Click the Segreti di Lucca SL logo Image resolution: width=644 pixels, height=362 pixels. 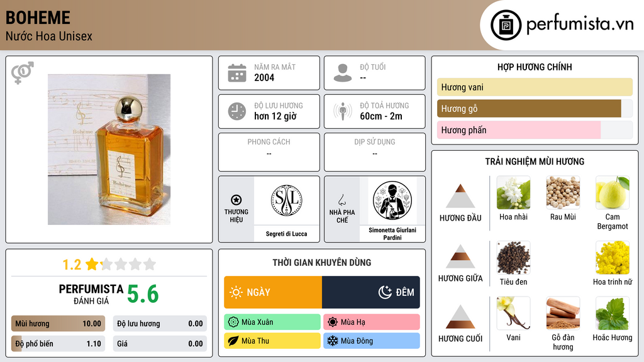point(287,200)
